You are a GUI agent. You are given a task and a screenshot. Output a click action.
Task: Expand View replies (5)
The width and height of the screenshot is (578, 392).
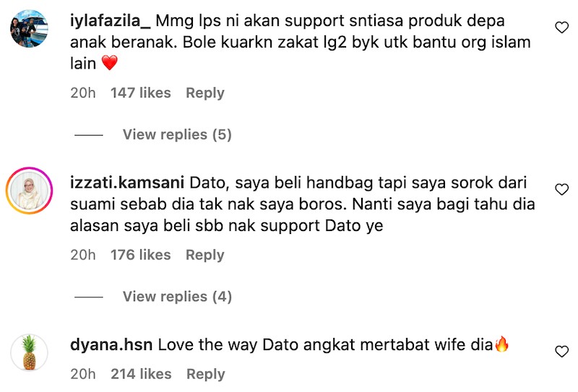177,134
